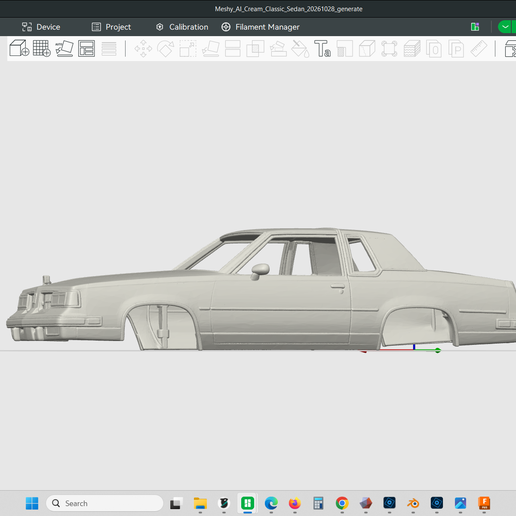Open the Project tab
Screen dimensions: 516x516
click(111, 27)
